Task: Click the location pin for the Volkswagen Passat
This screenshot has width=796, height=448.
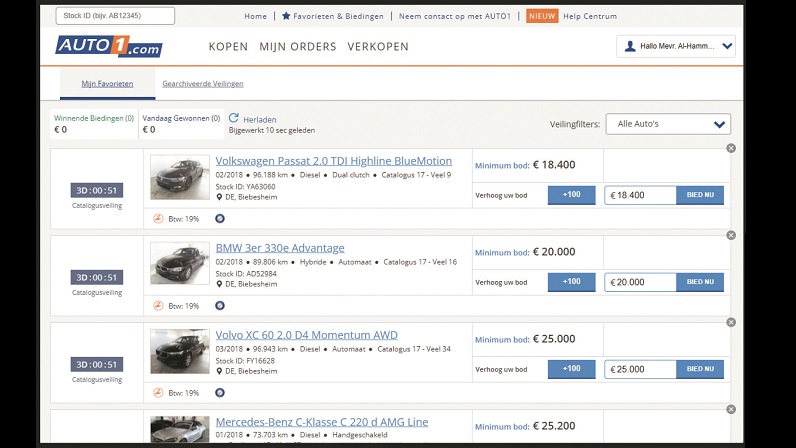Action: 219,197
